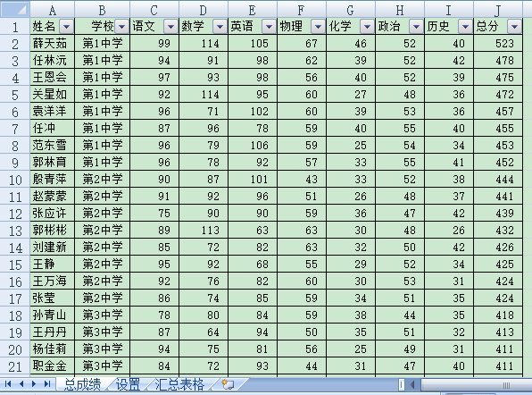Select the cell containing 袁洋洋

(x=53, y=111)
